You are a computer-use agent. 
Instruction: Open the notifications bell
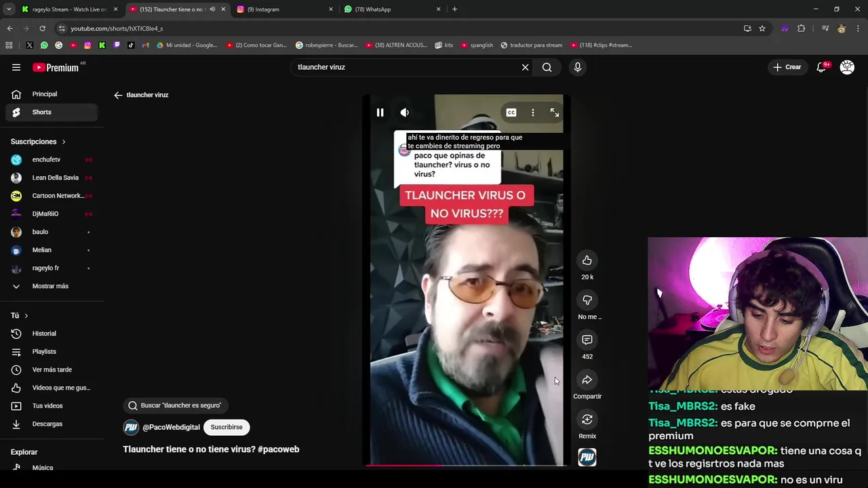[821, 67]
